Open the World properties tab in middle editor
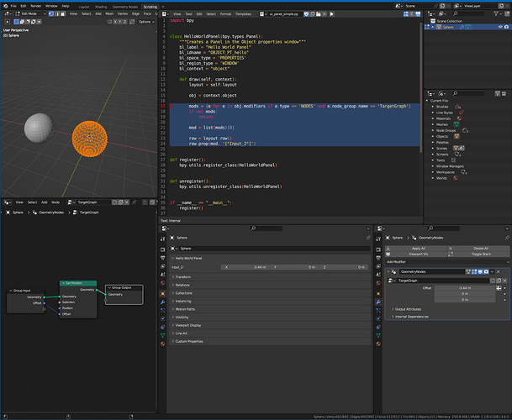Image resolution: width=512 pixels, height=420 pixels. pyautogui.click(x=162, y=283)
